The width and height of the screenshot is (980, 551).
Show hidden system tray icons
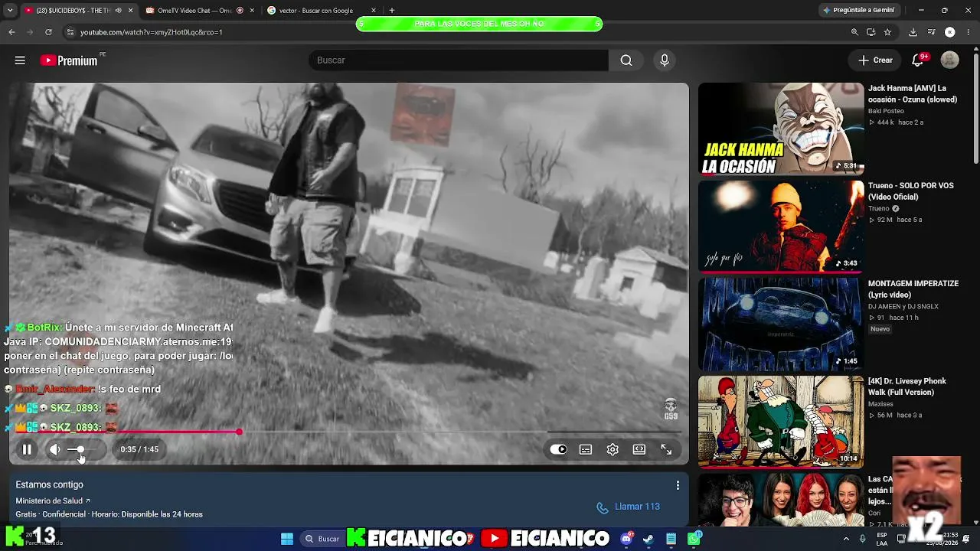coord(846,539)
